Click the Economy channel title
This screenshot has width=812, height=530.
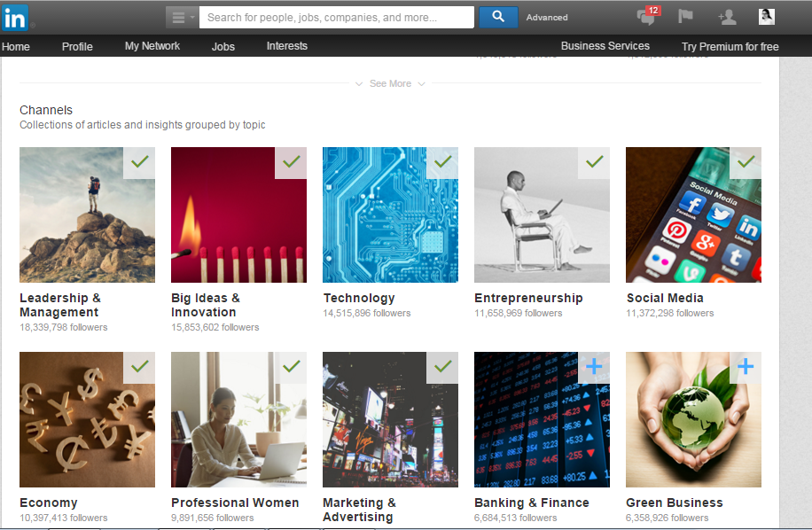49,503
